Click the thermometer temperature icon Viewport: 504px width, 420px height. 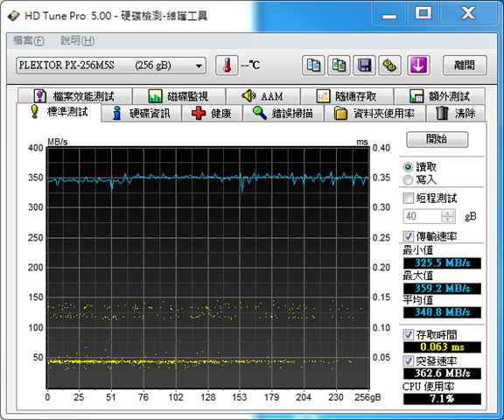(227, 66)
